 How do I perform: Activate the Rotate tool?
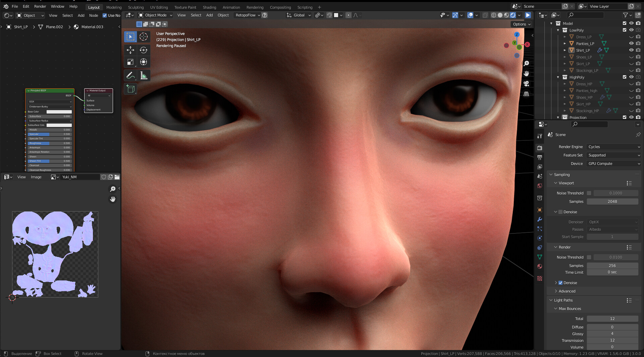click(144, 50)
